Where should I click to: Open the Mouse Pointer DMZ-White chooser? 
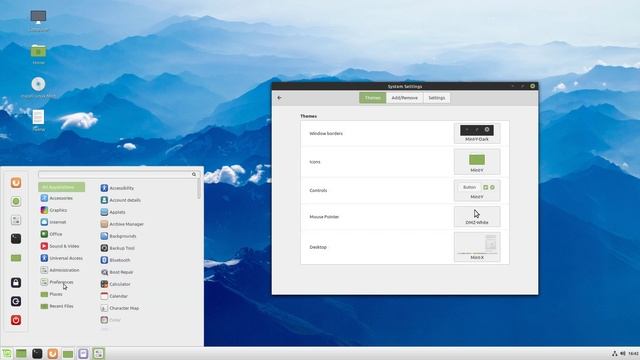(x=477, y=216)
